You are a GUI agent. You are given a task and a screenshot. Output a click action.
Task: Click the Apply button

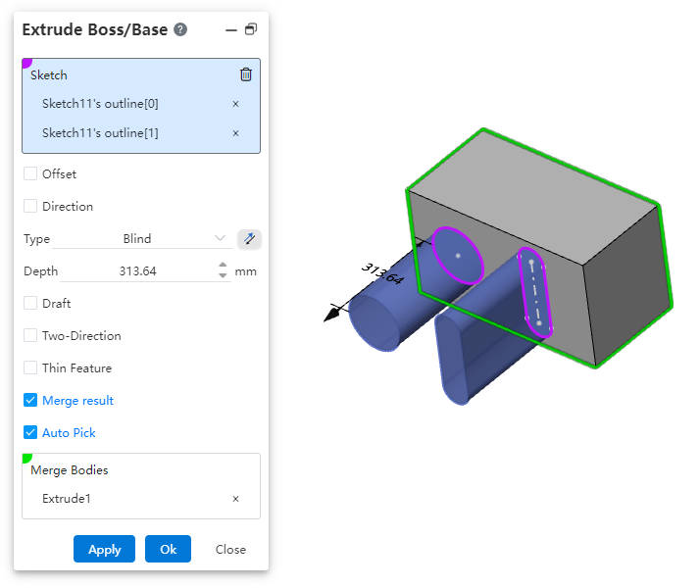click(105, 549)
